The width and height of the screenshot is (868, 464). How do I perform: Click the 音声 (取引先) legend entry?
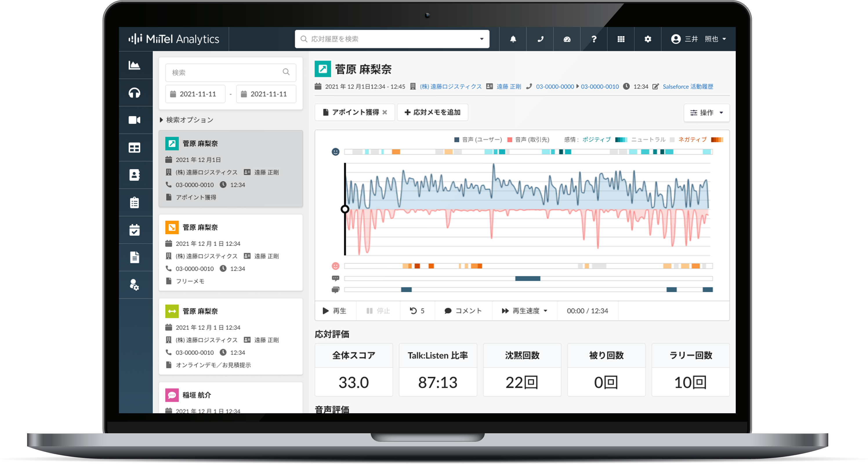pos(528,139)
